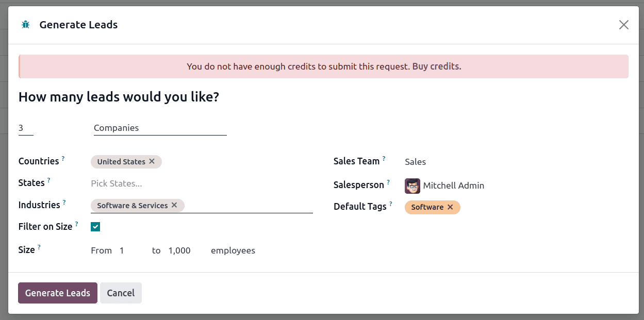Click Mitchell Admin's avatar image
This screenshot has width=644, height=320.
[x=412, y=186]
